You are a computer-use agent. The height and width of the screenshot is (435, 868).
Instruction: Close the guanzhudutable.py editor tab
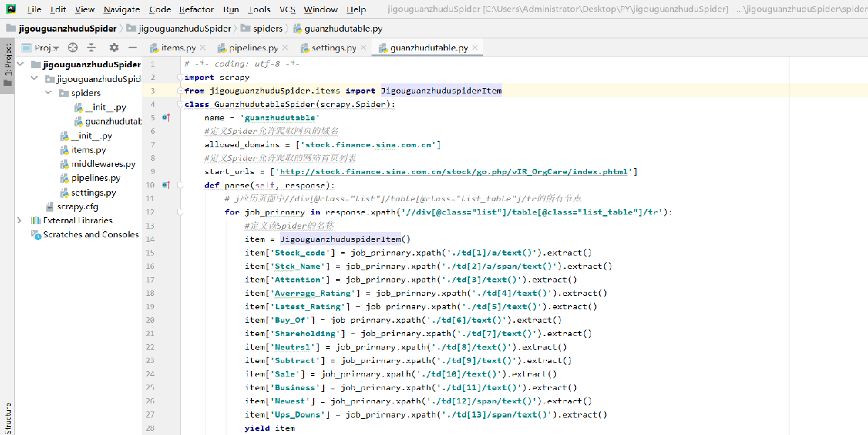475,48
